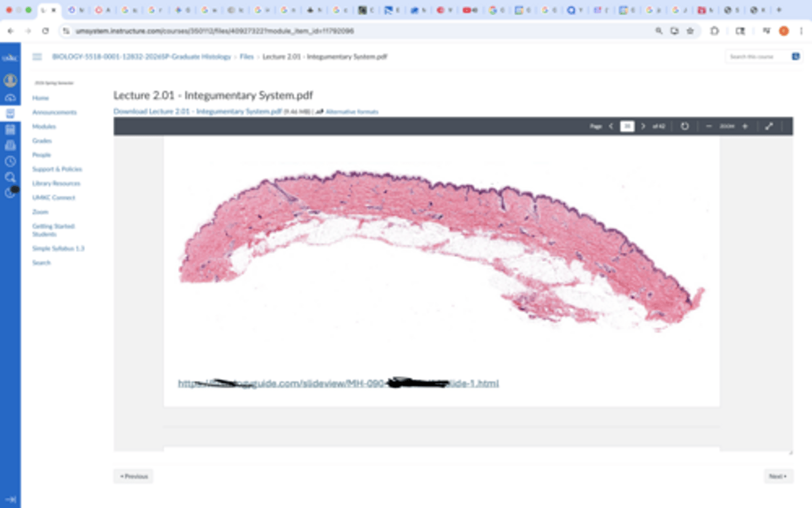Open the History clock icon in sidebar
The width and height of the screenshot is (812, 508).
coord(10,161)
